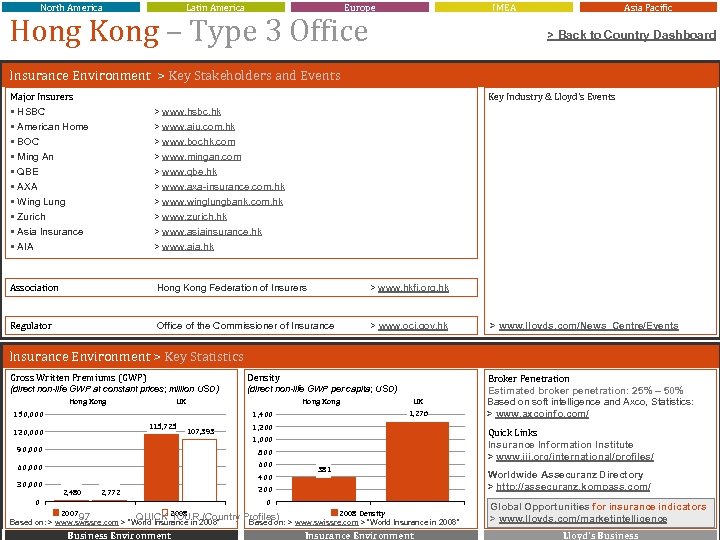Image resolution: width=720 pixels, height=540 pixels.
Task: Click the UK 1,276 density bar
Action: click(x=417, y=461)
